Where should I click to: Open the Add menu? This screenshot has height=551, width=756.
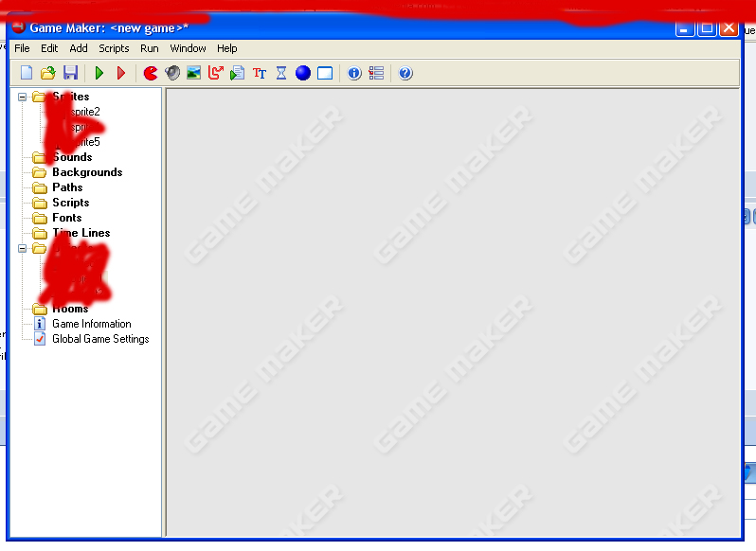(79, 48)
